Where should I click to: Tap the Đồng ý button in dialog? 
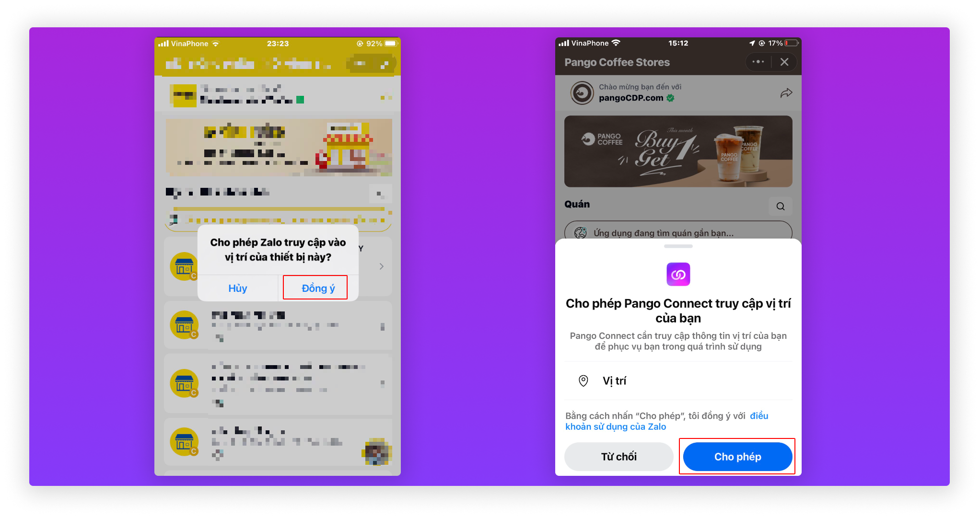(x=318, y=288)
